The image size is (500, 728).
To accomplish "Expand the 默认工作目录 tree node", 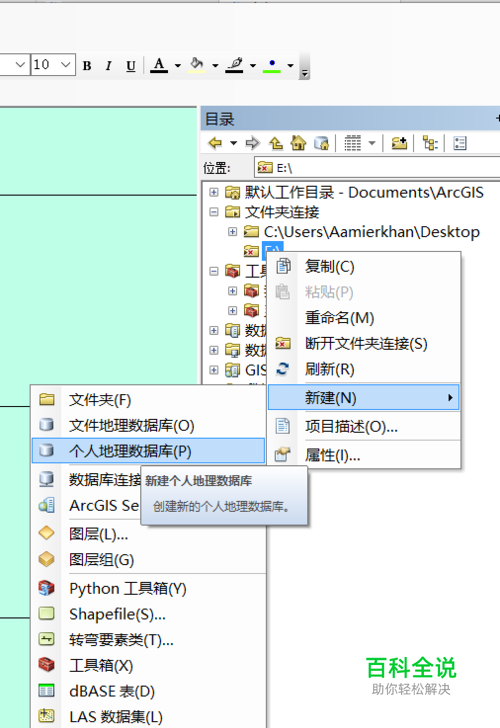I will tap(214, 192).
